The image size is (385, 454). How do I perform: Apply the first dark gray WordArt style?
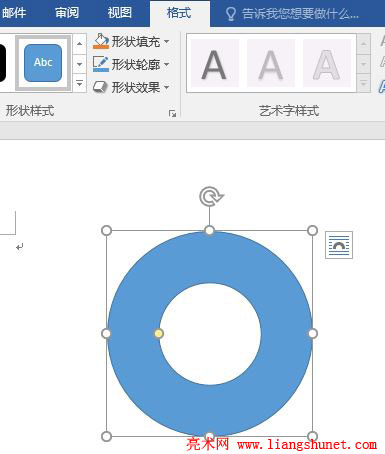coord(214,63)
